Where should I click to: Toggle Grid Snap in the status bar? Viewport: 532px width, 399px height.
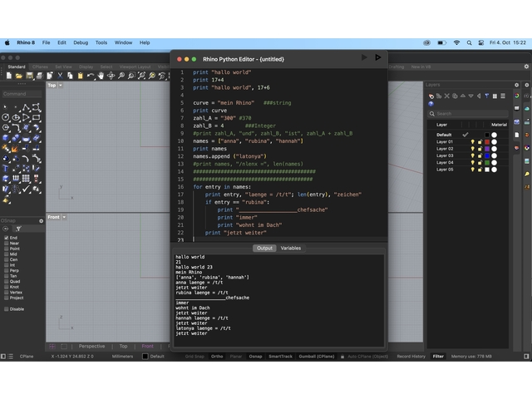coord(195,357)
